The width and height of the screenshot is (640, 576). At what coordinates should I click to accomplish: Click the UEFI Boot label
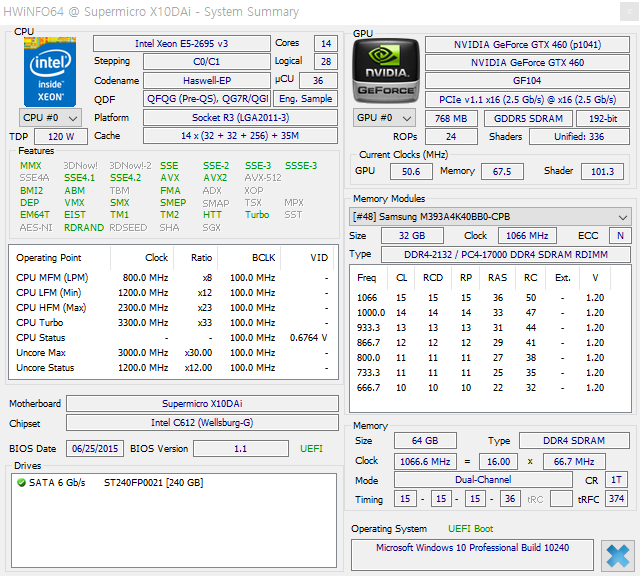[x=471, y=529]
